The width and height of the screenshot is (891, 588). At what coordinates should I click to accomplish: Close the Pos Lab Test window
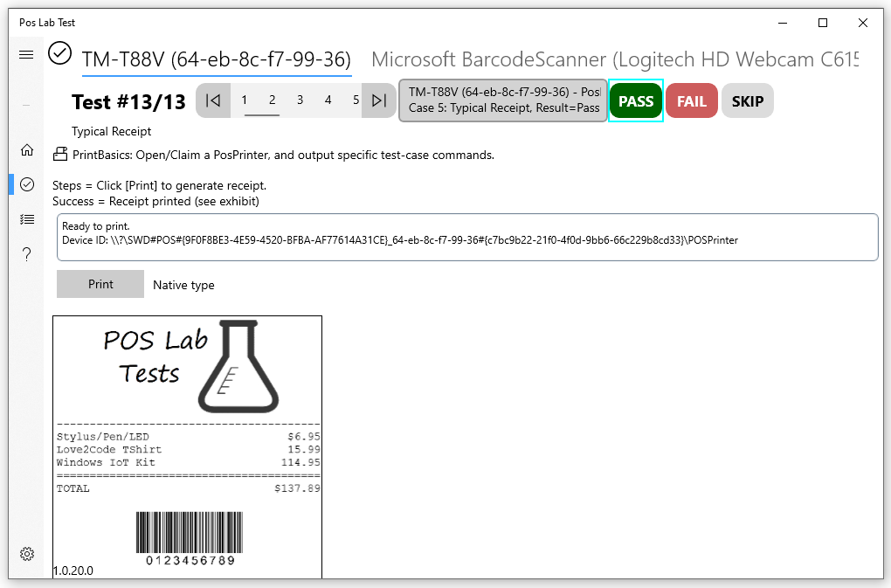(862, 23)
